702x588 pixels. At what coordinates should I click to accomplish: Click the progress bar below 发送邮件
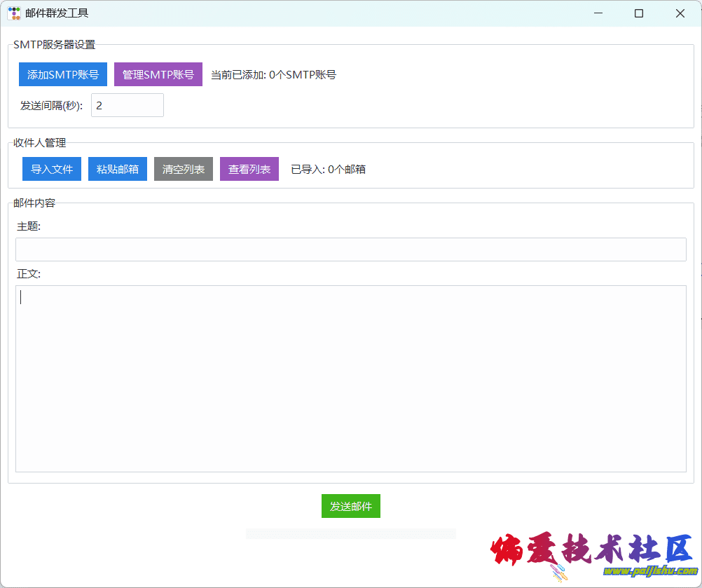[350, 533]
